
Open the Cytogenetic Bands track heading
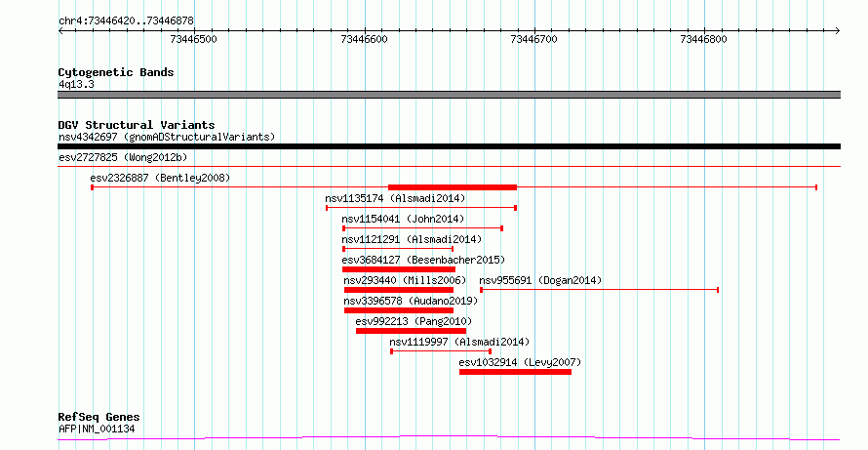(116, 72)
